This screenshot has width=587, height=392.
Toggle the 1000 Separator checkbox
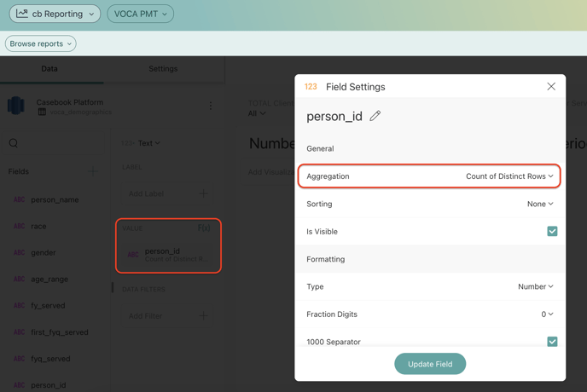click(x=552, y=341)
